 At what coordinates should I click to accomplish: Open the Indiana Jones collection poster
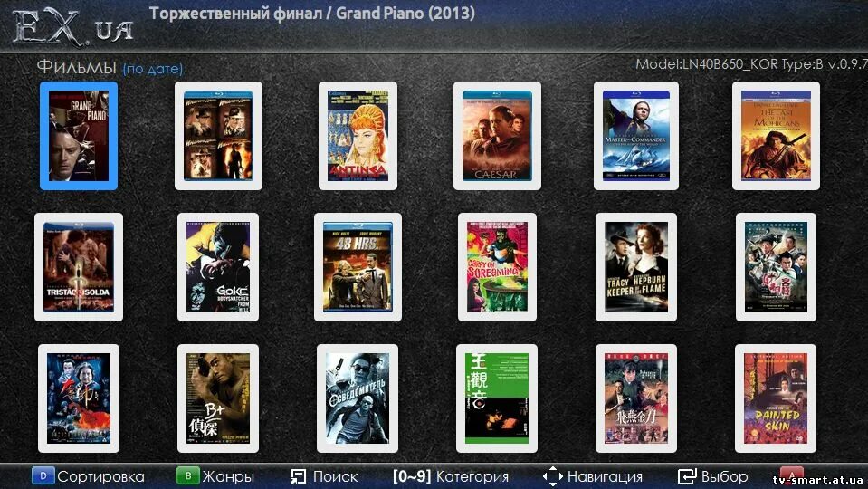click(x=218, y=136)
